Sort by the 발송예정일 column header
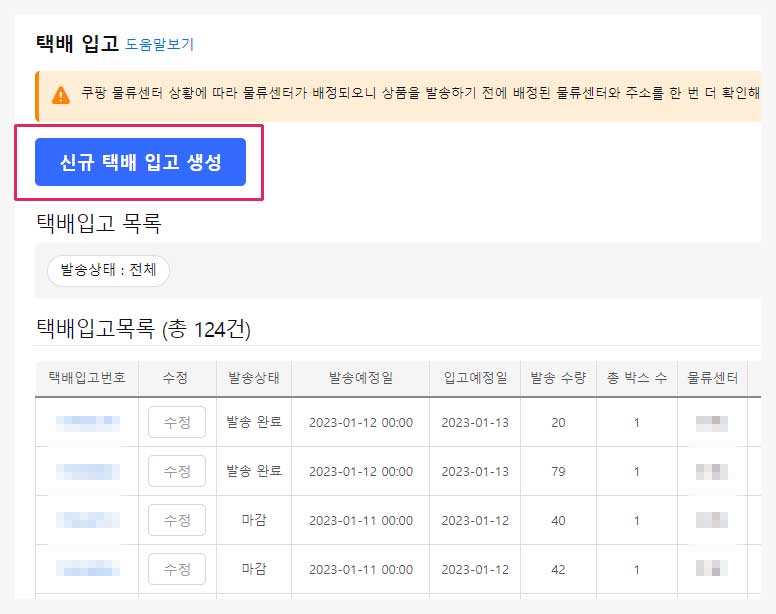Image resolution: width=776 pixels, height=614 pixels. point(360,378)
